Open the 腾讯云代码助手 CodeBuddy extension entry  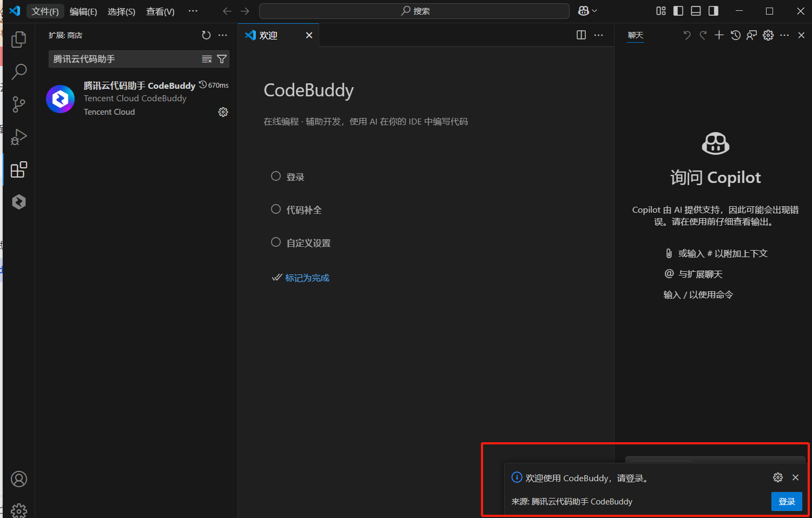point(137,99)
